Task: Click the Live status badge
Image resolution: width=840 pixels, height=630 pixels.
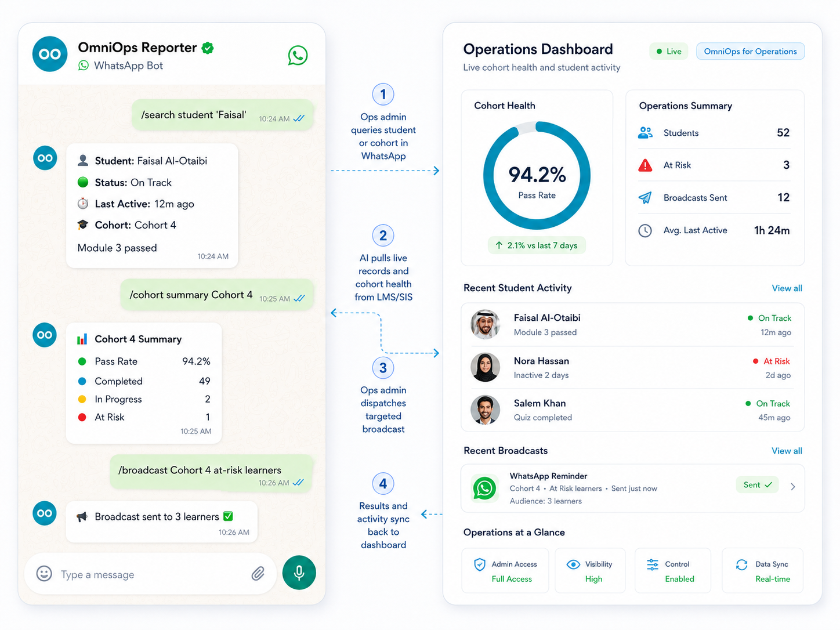Action: point(669,51)
